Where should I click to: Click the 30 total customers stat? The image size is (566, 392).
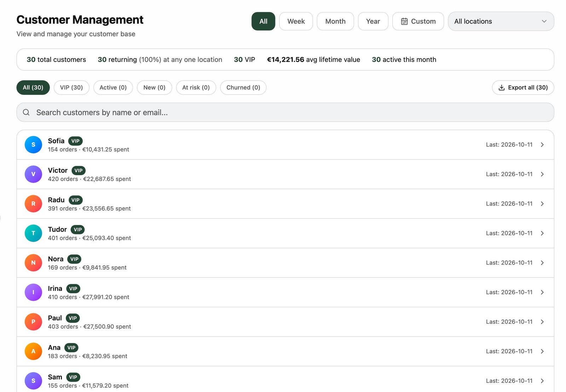(x=56, y=59)
